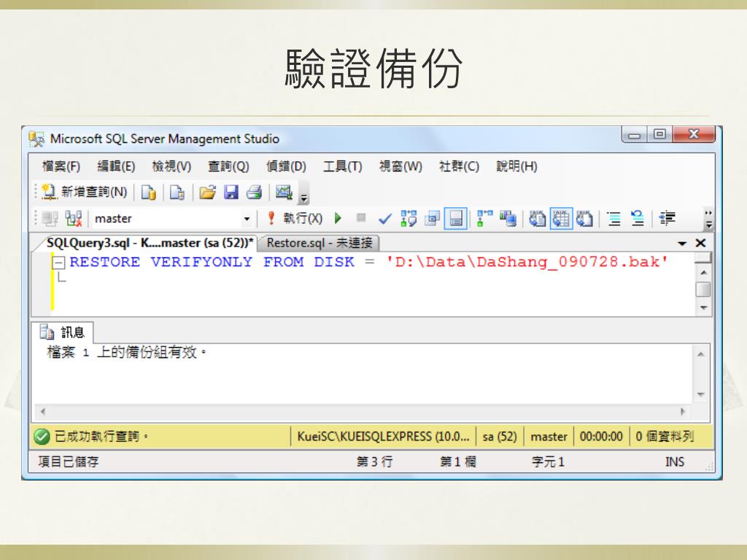Click the change connection icon with red X
747x560 pixels.
[74, 219]
